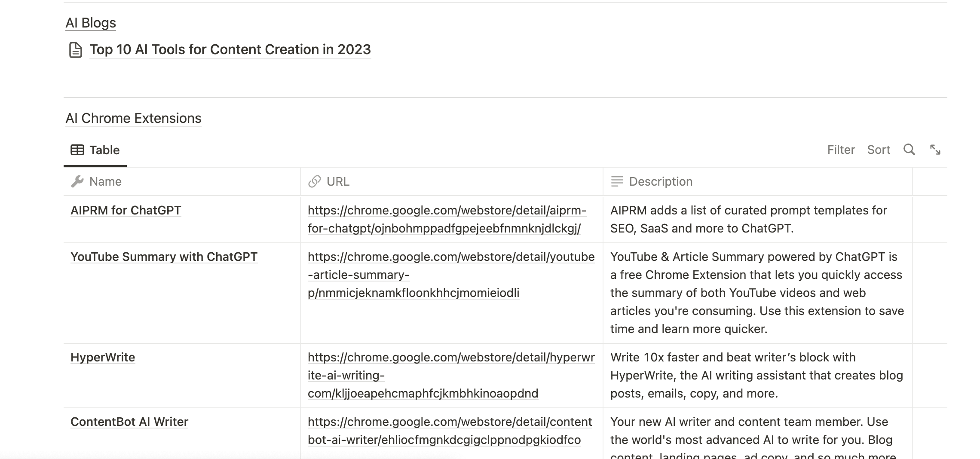Screen dimensions: 980x459
Task: Click the Name column header
Action: pos(182,181)
